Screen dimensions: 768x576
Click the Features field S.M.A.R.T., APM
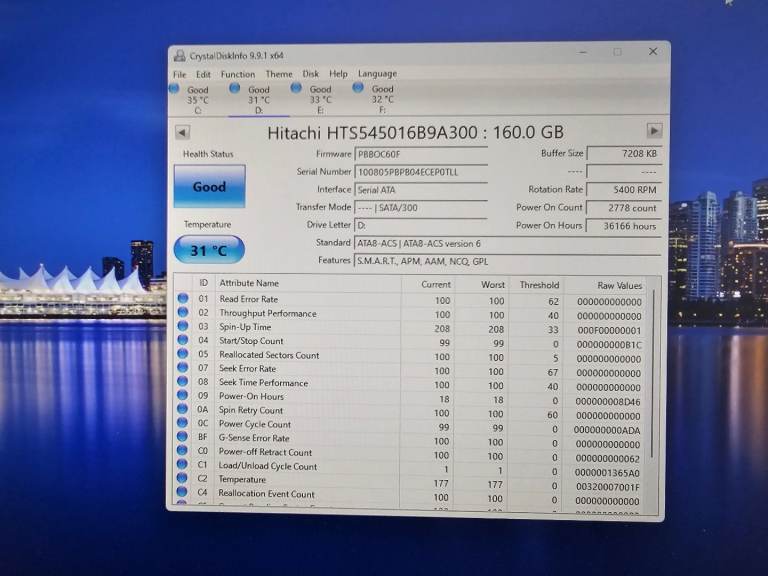pos(507,261)
